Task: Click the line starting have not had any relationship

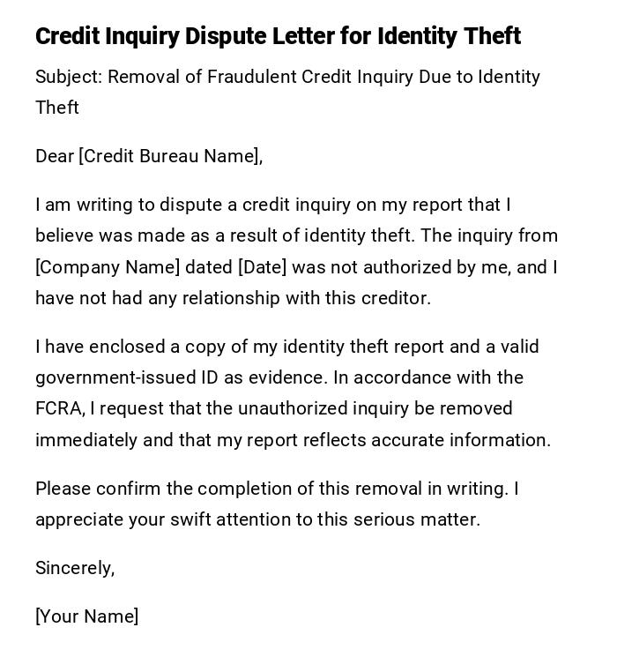Action: (x=233, y=298)
